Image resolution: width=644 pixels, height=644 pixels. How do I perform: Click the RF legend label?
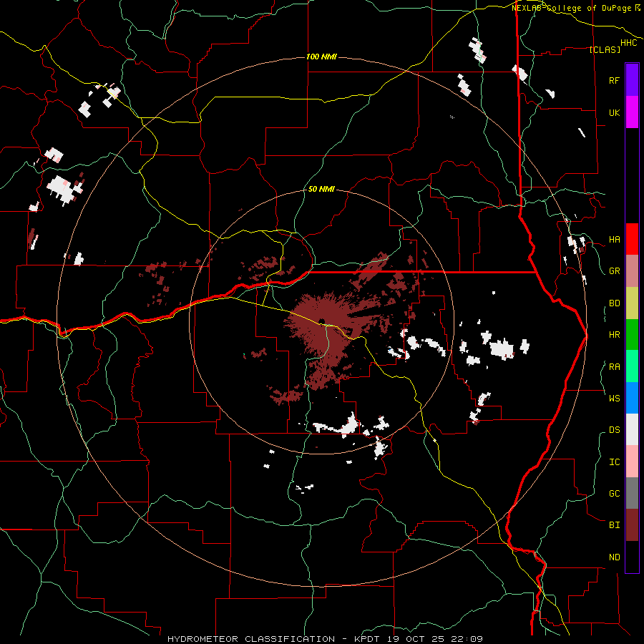(615, 80)
